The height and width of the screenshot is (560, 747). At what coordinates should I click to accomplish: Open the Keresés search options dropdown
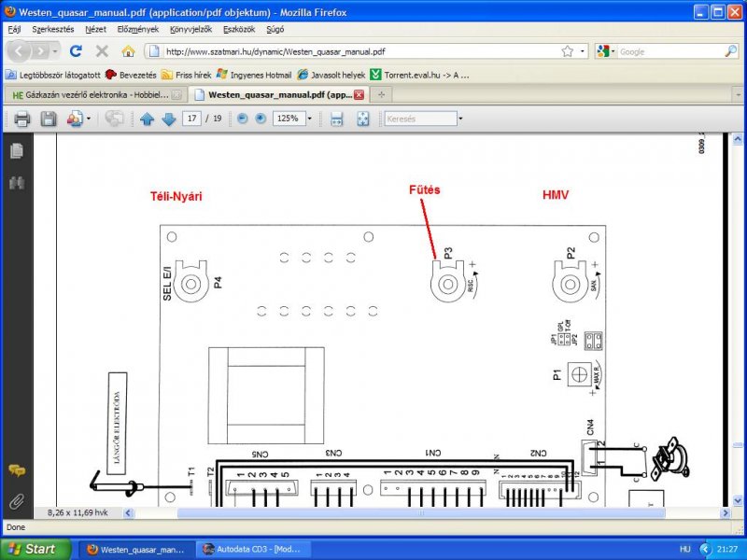460,119
